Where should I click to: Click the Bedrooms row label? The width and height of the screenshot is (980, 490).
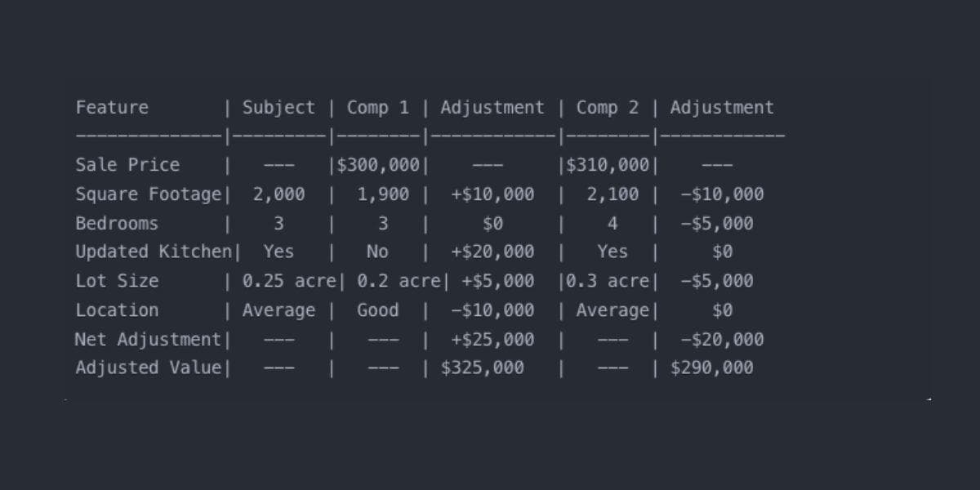117,223
